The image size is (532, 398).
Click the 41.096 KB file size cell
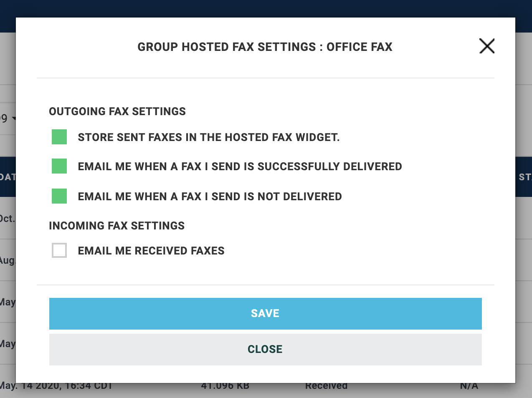pyautogui.click(x=225, y=387)
